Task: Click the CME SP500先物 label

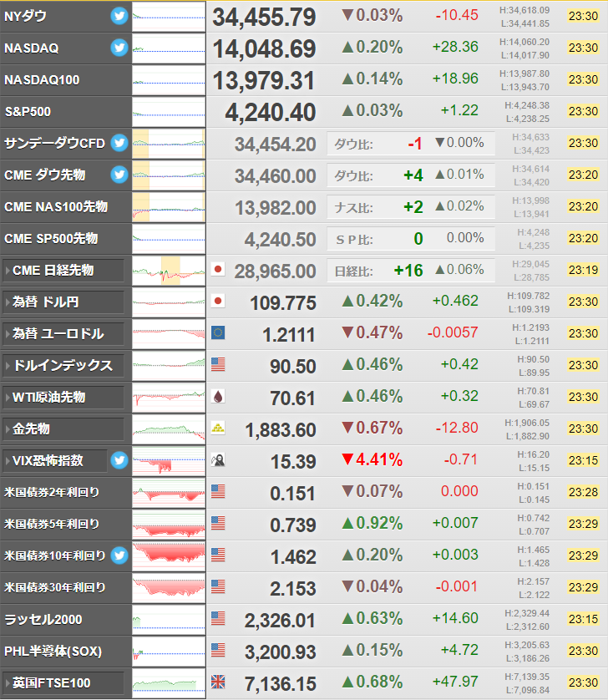Action: tap(51, 238)
